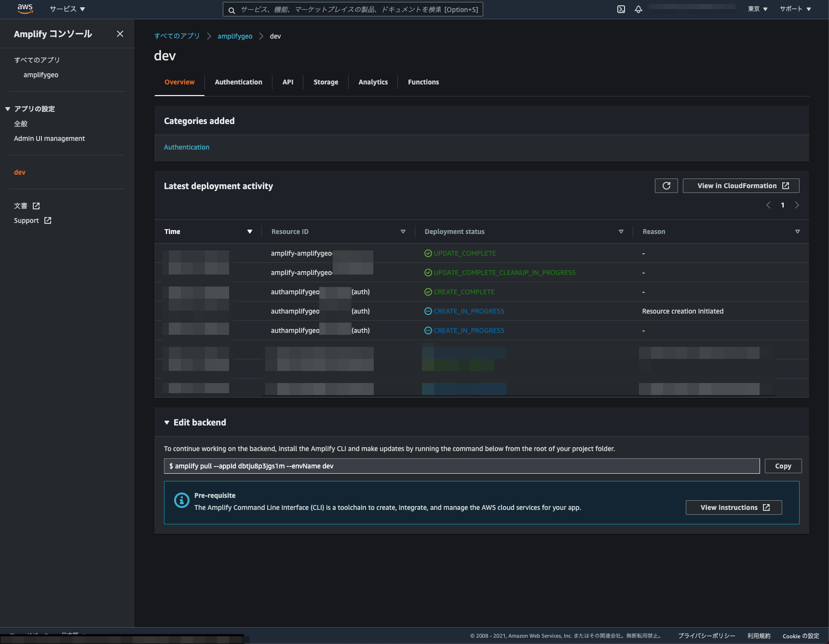Copy the amplify pull command
This screenshot has width=829, height=644.
point(783,466)
